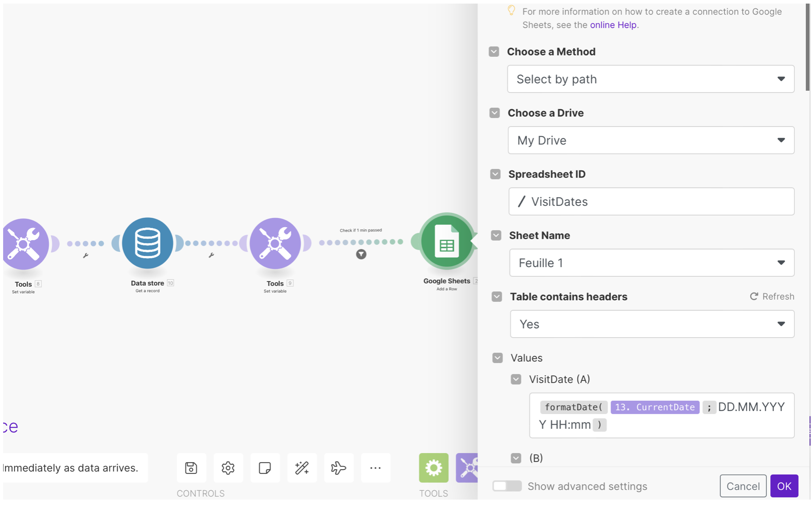
Task: Click the filter icon under Check if 1 min passed
Action: pyautogui.click(x=361, y=254)
